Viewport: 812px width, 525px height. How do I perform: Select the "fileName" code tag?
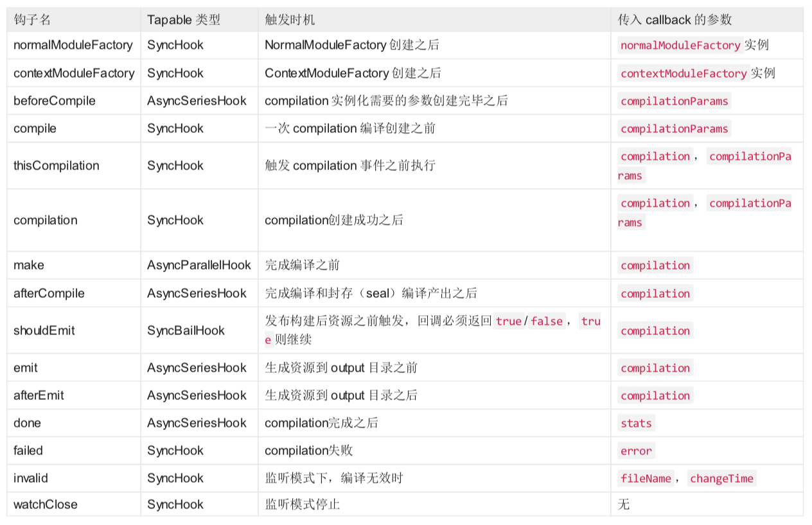tap(646, 479)
